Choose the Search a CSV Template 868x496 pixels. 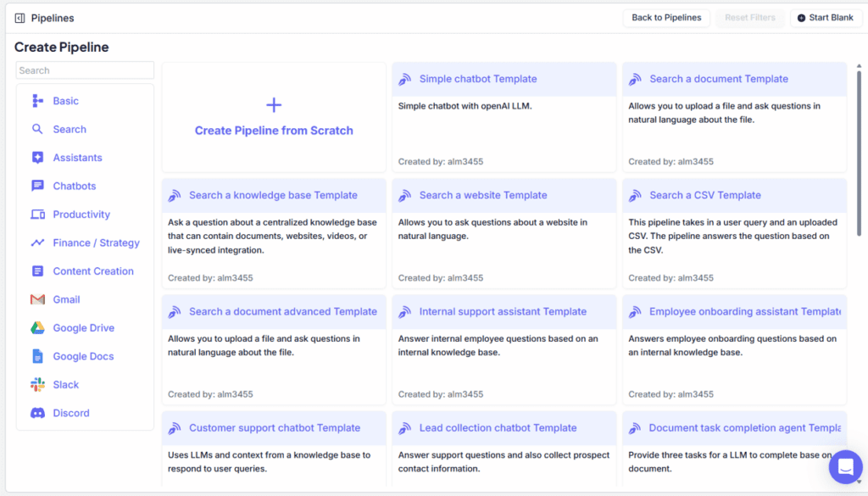click(x=705, y=195)
